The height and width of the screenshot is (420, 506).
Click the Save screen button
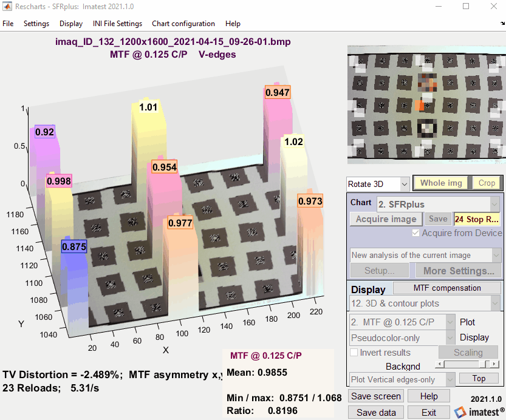[376, 396]
